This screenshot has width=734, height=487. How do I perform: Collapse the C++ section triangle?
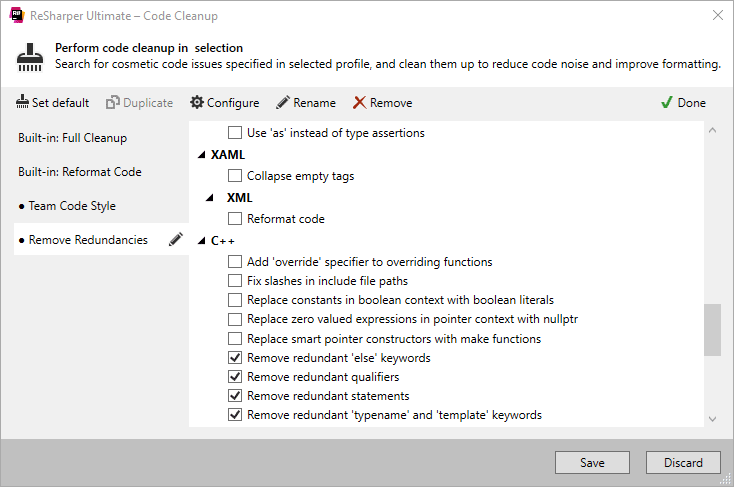pos(202,241)
